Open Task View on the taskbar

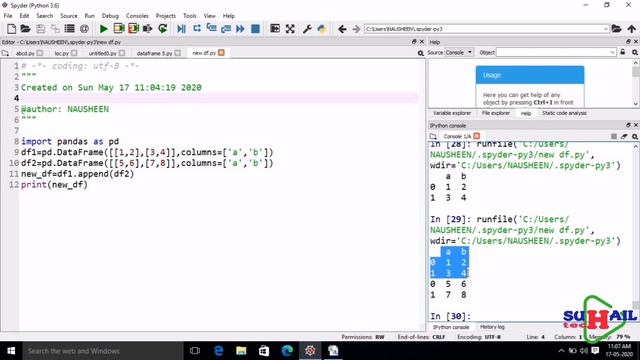coord(195,351)
